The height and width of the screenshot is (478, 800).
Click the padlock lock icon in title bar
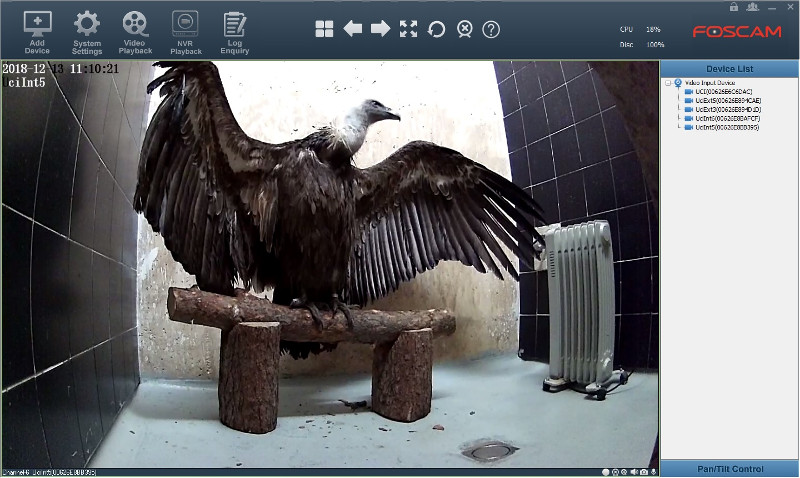click(734, 7)
